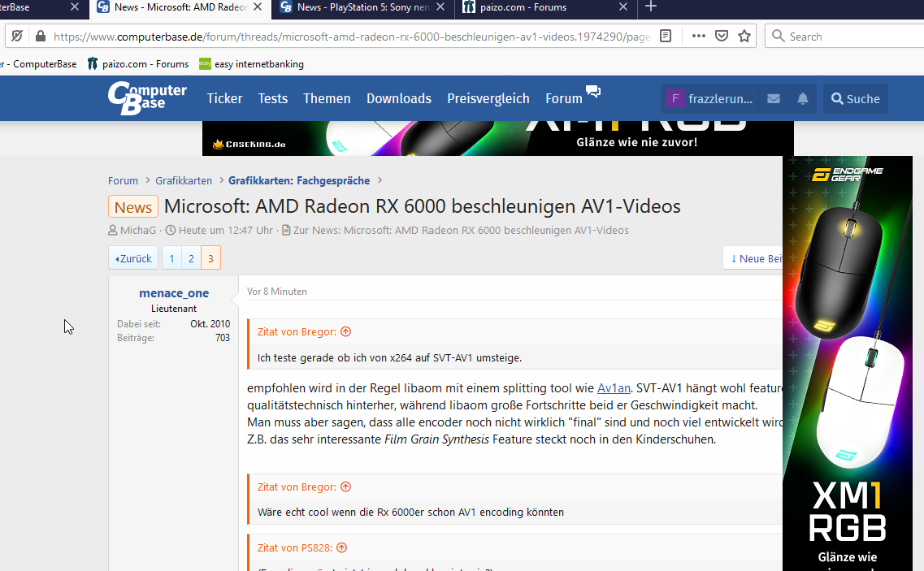Select current page 3 button
The height and width of the screenshot is (571, 924).
tap(210, 258)
